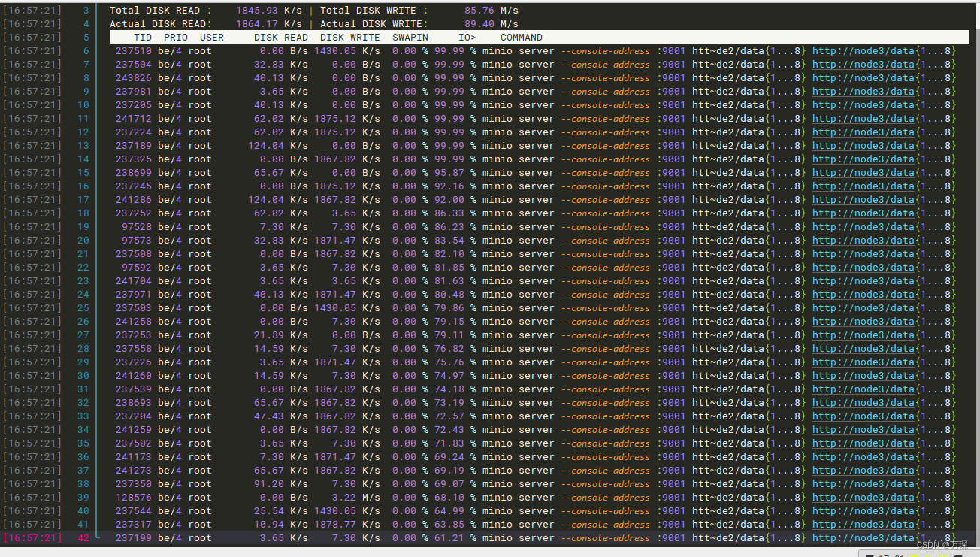The height and width of the screenshot is (557, 980).
Task: Select the disk read value 47.43
Action: [x=269, y=416]
